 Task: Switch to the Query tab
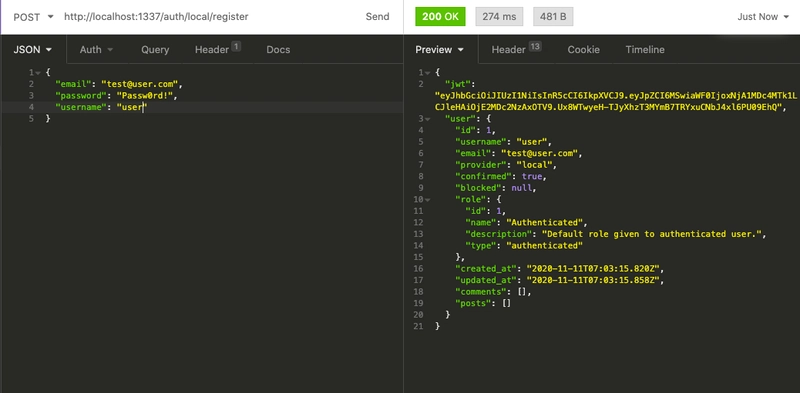[x=155, y=50]
